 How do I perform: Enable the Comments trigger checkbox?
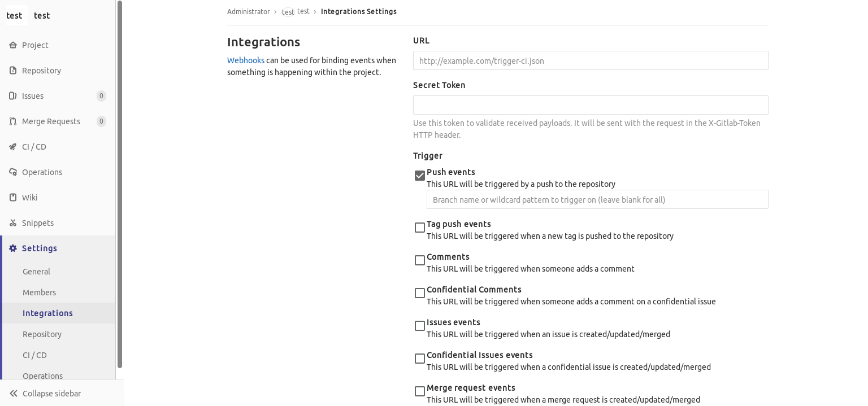point(420,260)
